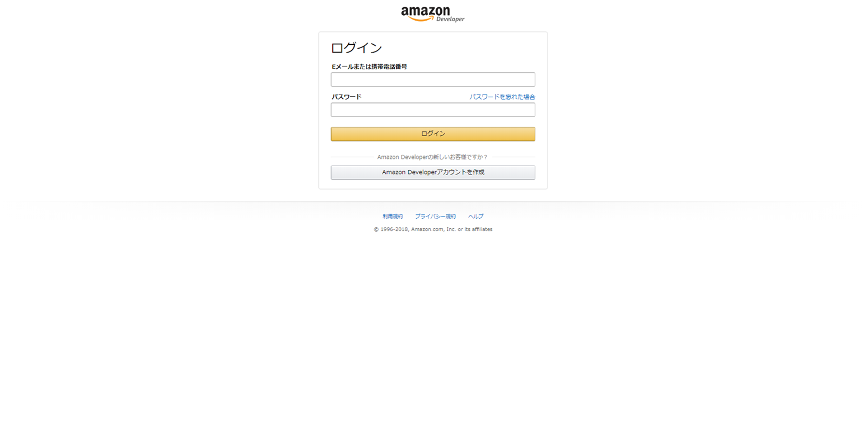This screenshot has width=868, height=429.
Task: Open the パスワードを忘れた場合 link
Action: click(502, 97)
